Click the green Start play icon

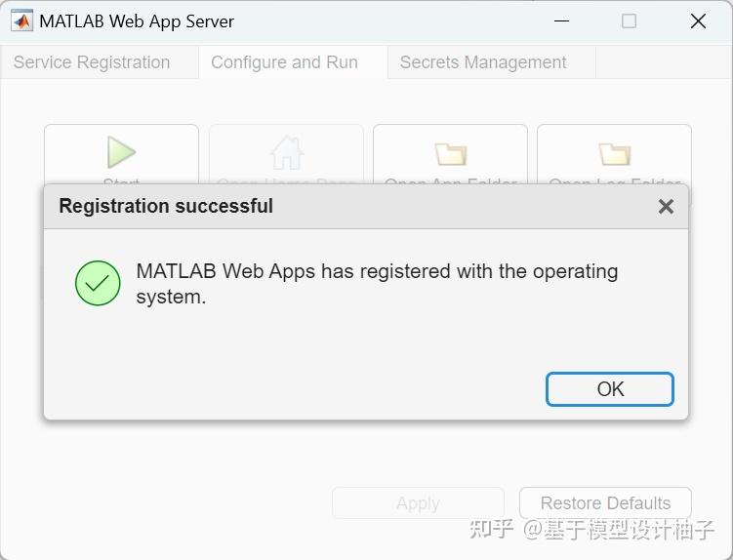[x=121, y=152]
